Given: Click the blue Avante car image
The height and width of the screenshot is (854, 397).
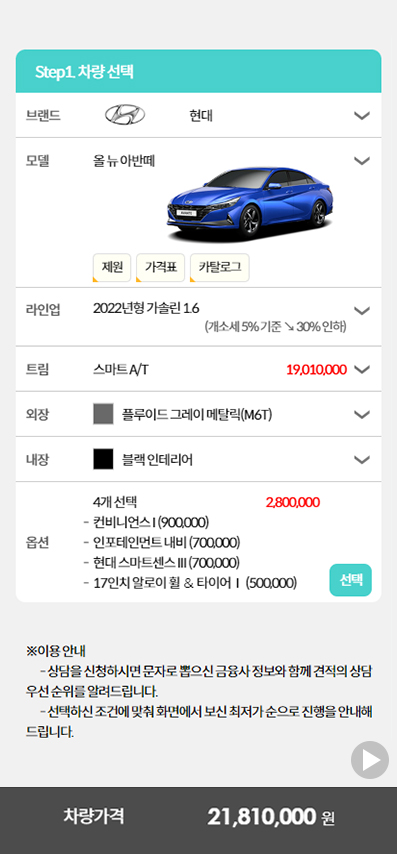Looking at the screenshot, I should (x=250, y=205).
